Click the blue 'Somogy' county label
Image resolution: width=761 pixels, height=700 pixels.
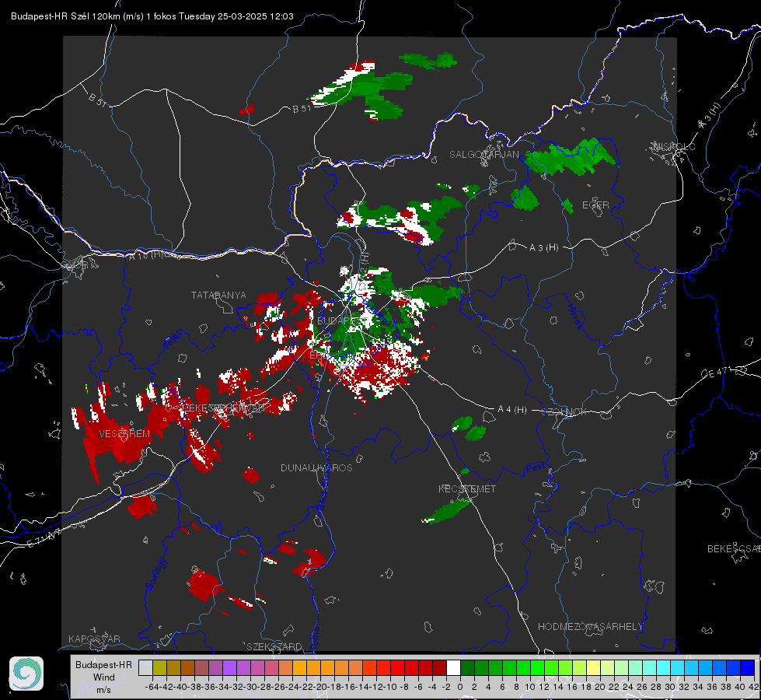(x=157, y=574)
